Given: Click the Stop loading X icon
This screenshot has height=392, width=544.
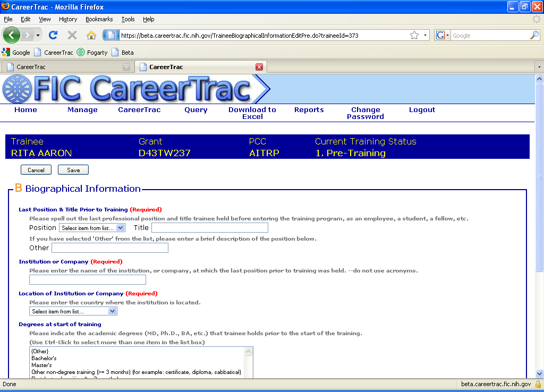Looking at the screenshot, I should tap(72, 35).
